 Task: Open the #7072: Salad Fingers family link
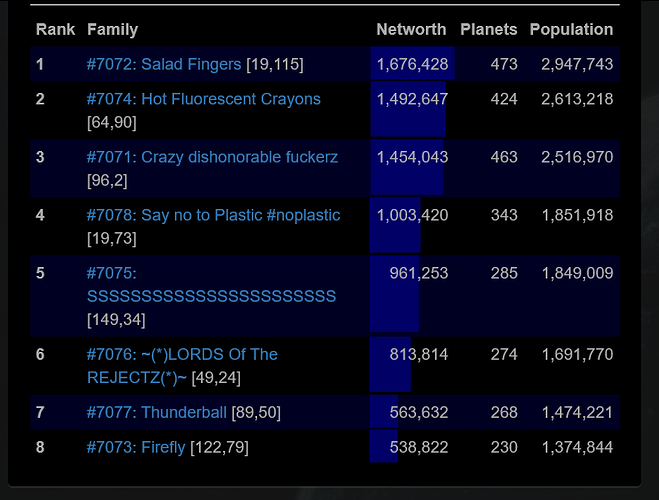coord(164,64)
